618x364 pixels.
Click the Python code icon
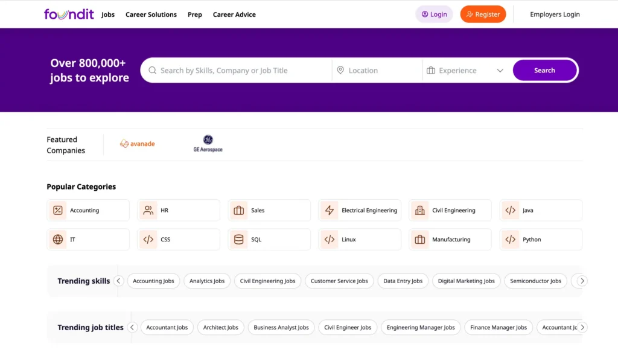tap(511, 240)
